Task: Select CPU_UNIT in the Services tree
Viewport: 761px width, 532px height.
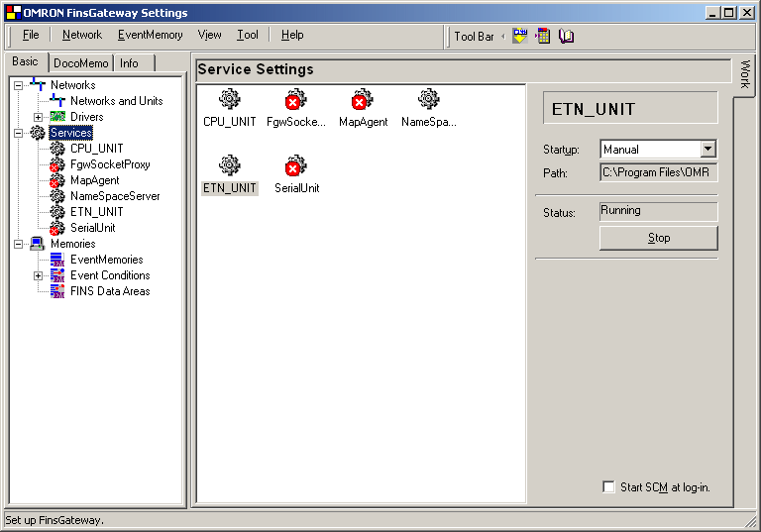Action: (96, 149)
